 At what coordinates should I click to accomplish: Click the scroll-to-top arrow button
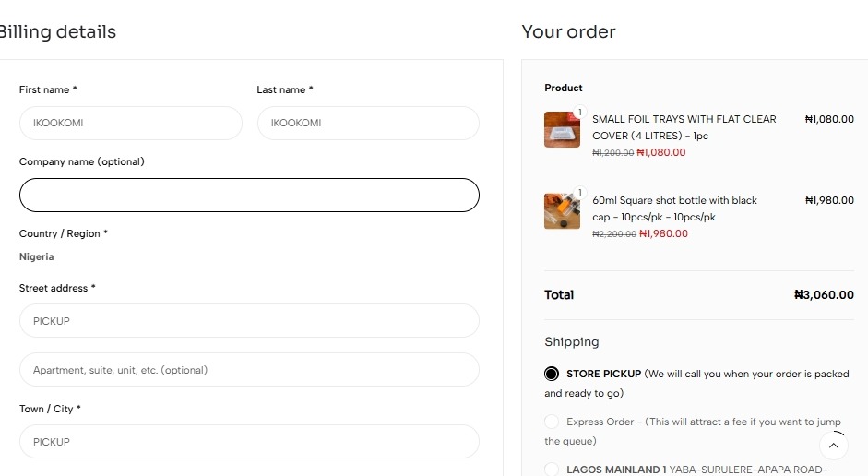tap(833, 446)
